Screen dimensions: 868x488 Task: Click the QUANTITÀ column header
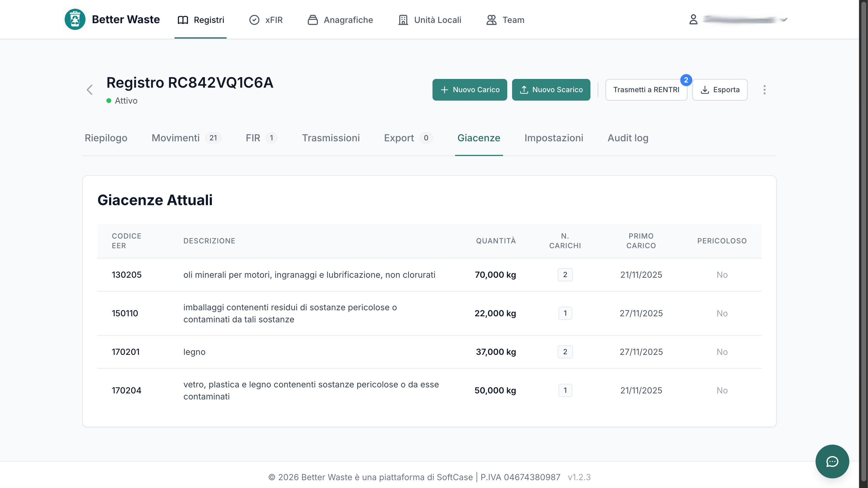pos(496,241)
